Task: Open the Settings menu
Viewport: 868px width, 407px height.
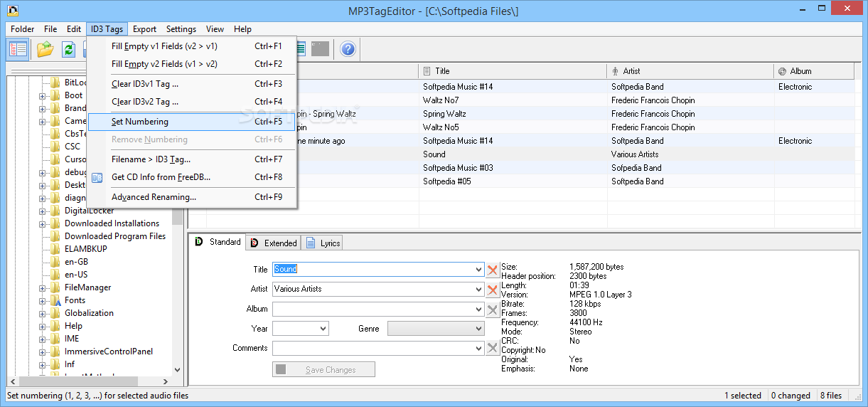Action: point(181,29)
